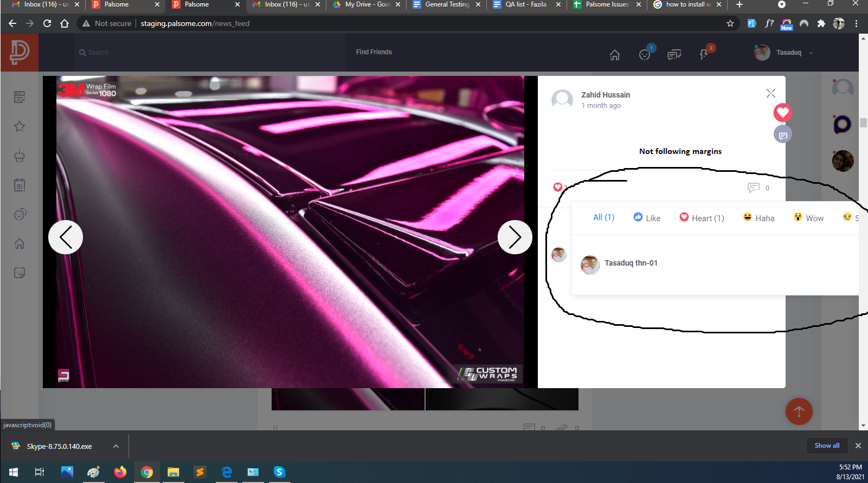Viewport: 868px width, 483px height.
Task: Click the sidebar house icon
Action: coord(20,243)
